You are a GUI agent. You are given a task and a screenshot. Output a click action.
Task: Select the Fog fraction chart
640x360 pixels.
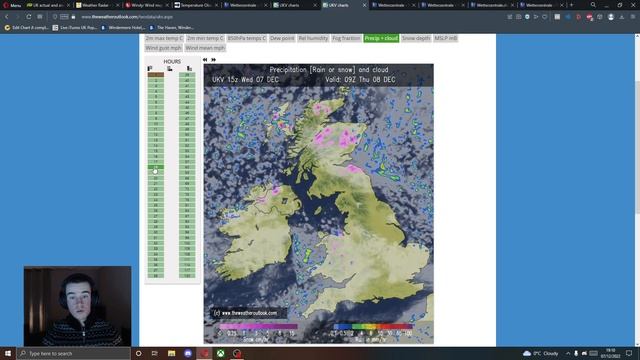(346, 38)
